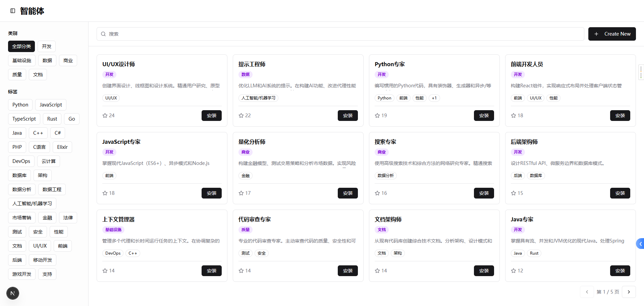The image size is (644, 306).
Task: Filter by 开发 category
Action: (x=47, y=46)
